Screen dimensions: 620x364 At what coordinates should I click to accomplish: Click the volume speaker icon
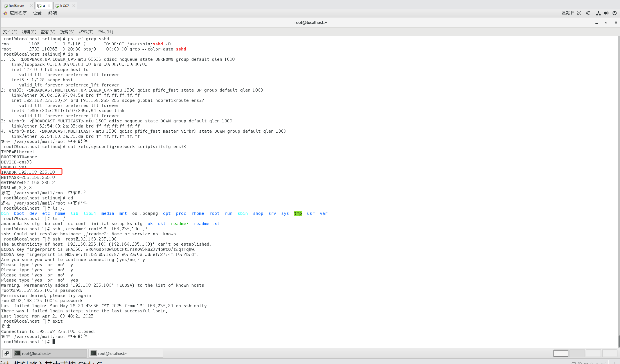point(606,13)
